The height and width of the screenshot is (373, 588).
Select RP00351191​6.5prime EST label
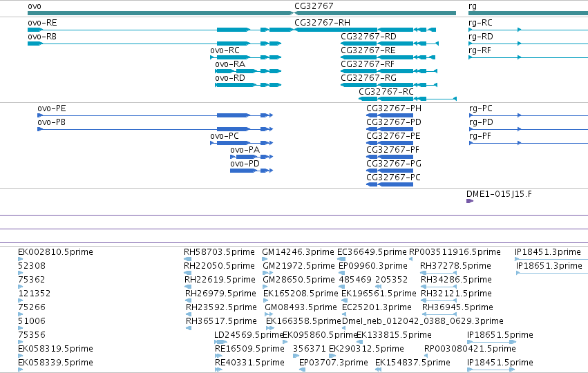point(455,252)
